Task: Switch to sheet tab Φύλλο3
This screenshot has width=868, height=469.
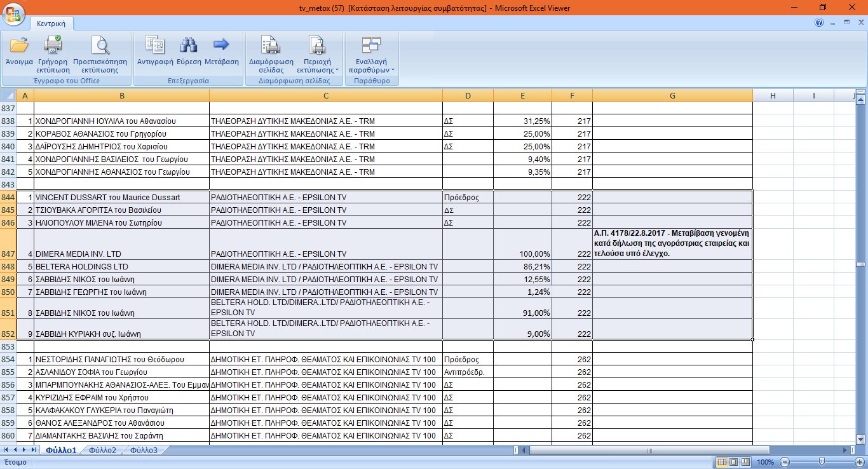Action: click(x=144, y=450)
